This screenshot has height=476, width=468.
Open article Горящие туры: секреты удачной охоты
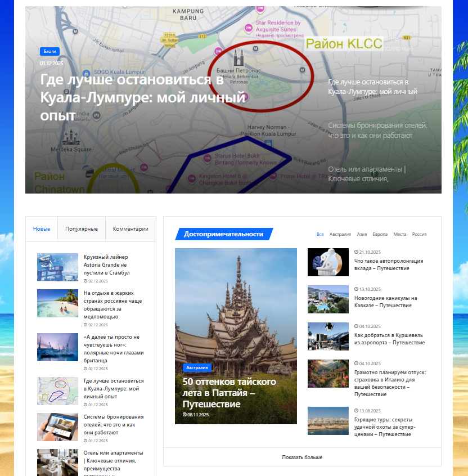coord(385,427)
